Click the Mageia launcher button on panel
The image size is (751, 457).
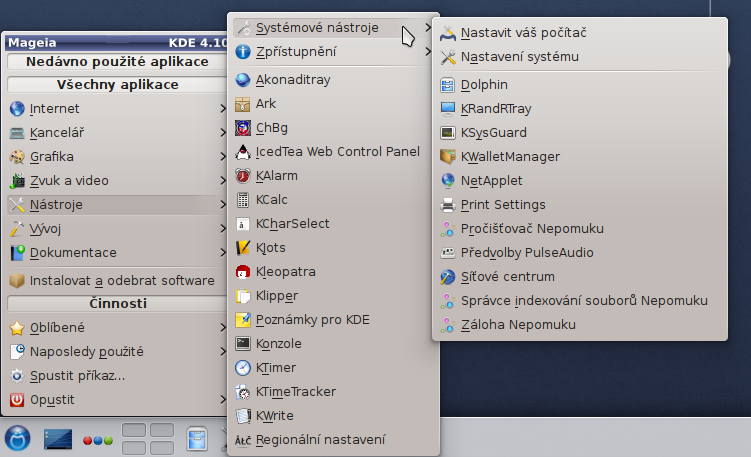tap(18, 438)
